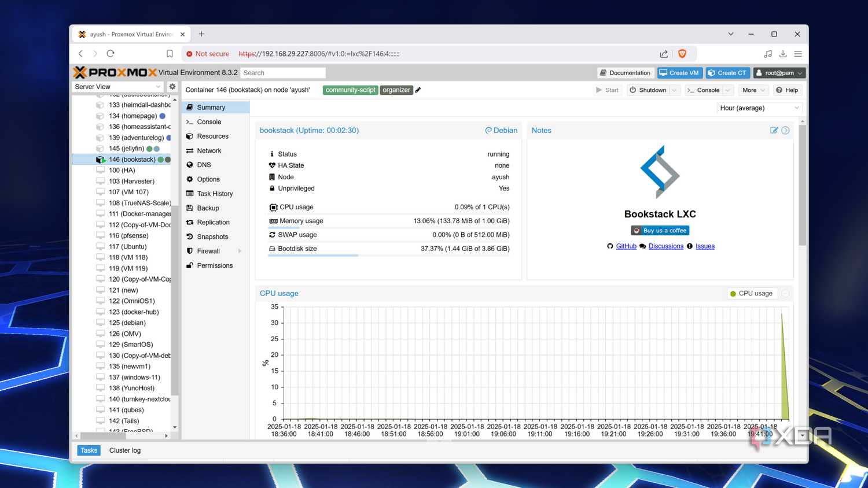Screen dimensions: 868x488
Task: Open the More actions menu
Action: [754, 90]
